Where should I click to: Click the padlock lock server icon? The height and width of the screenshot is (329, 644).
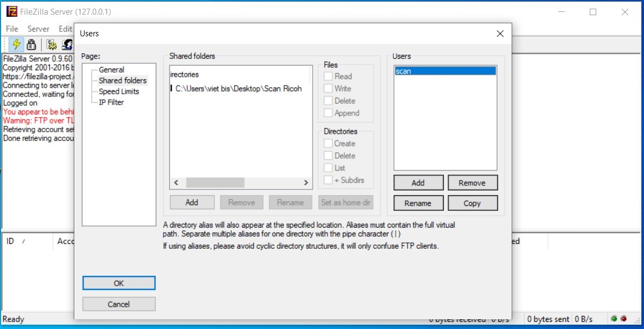pos(31,44)
